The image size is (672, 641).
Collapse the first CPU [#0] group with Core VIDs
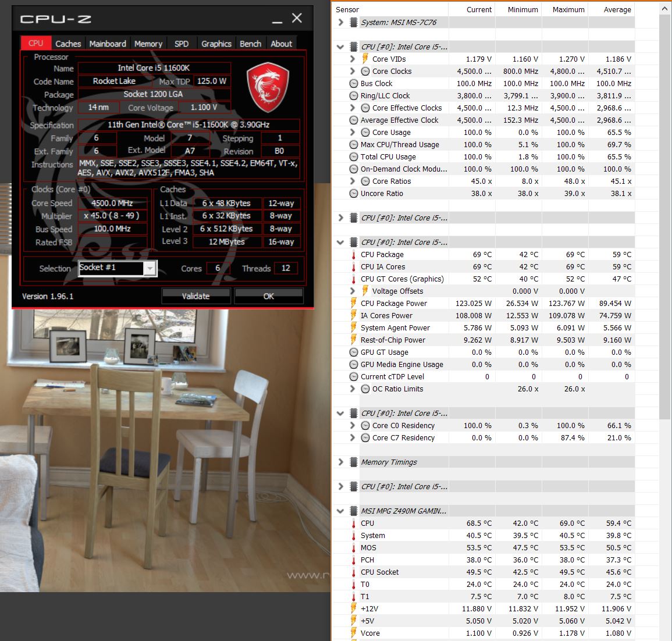(x=341, y=47)
